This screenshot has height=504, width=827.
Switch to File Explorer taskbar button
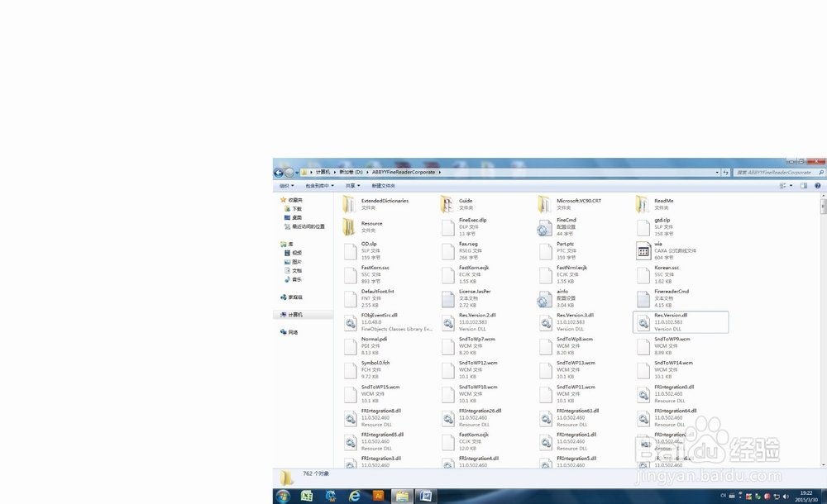402,496
